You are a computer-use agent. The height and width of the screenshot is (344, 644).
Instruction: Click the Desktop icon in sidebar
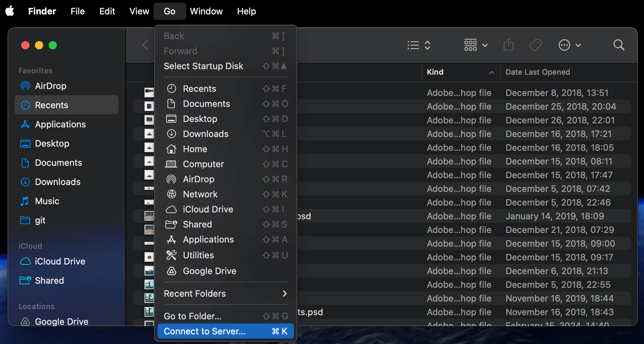[x=25, y=143]
